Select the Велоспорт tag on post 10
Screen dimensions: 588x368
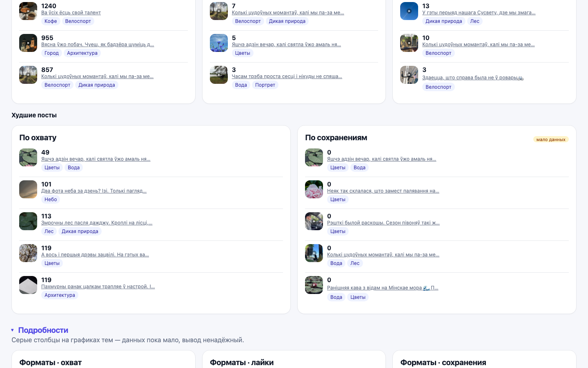pos(439,53)
